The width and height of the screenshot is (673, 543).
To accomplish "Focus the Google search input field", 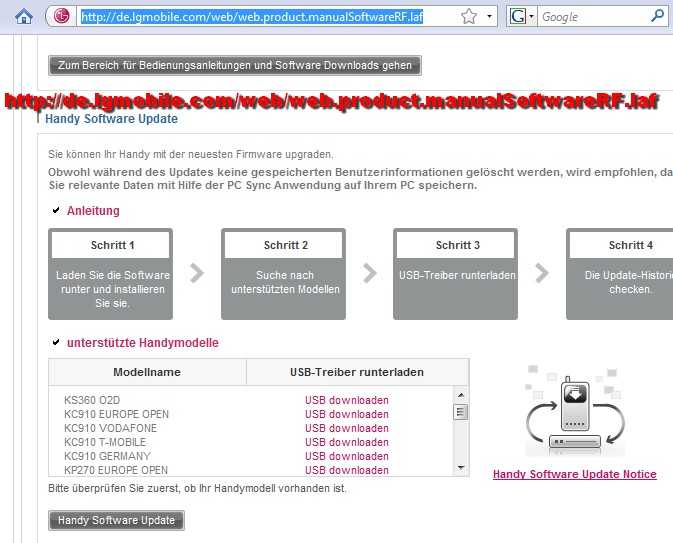I will (x=594, y=17).
